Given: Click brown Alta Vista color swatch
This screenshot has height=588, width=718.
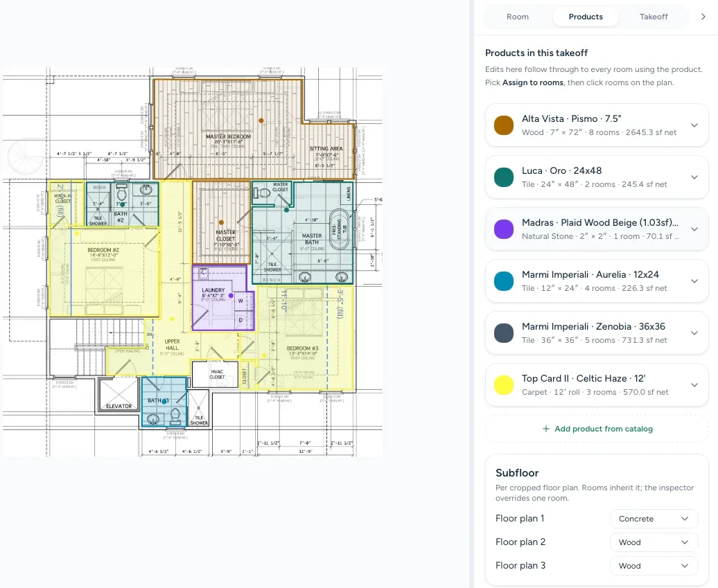Looking at the screenshot, I should [x=504, y=125].
